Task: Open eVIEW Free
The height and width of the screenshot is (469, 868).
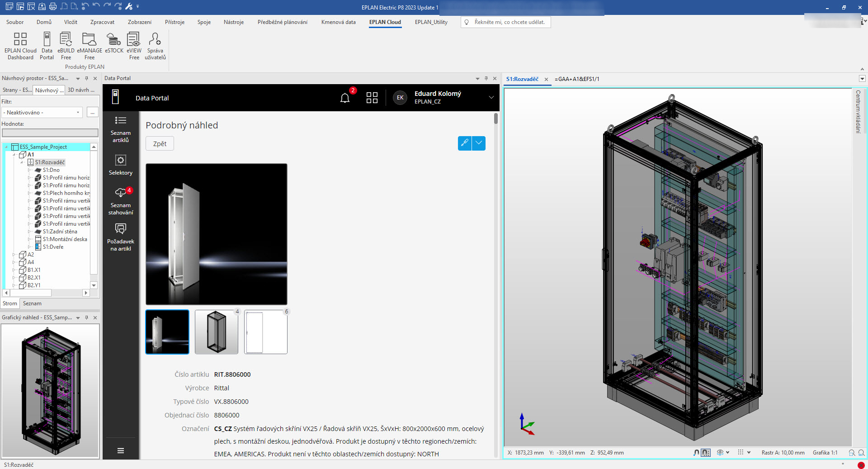Action: (x=134, y=46)
